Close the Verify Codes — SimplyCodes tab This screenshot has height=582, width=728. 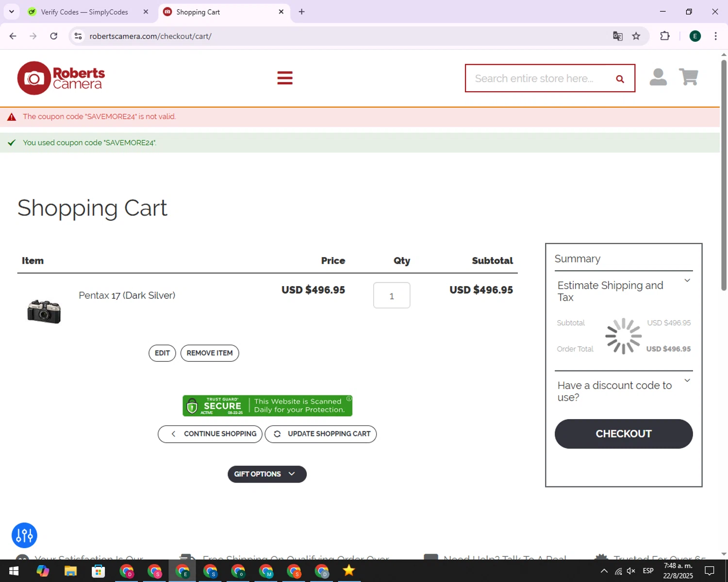click(146, 12)
